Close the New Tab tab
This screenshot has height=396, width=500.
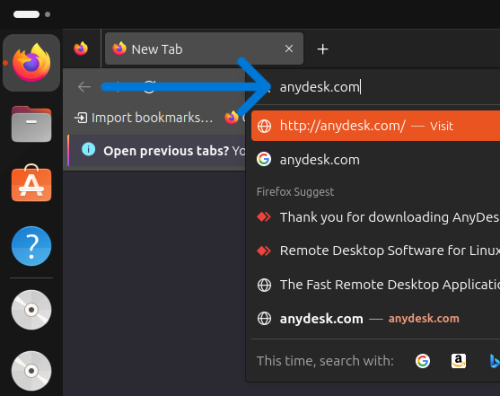[x=289, y=49]
